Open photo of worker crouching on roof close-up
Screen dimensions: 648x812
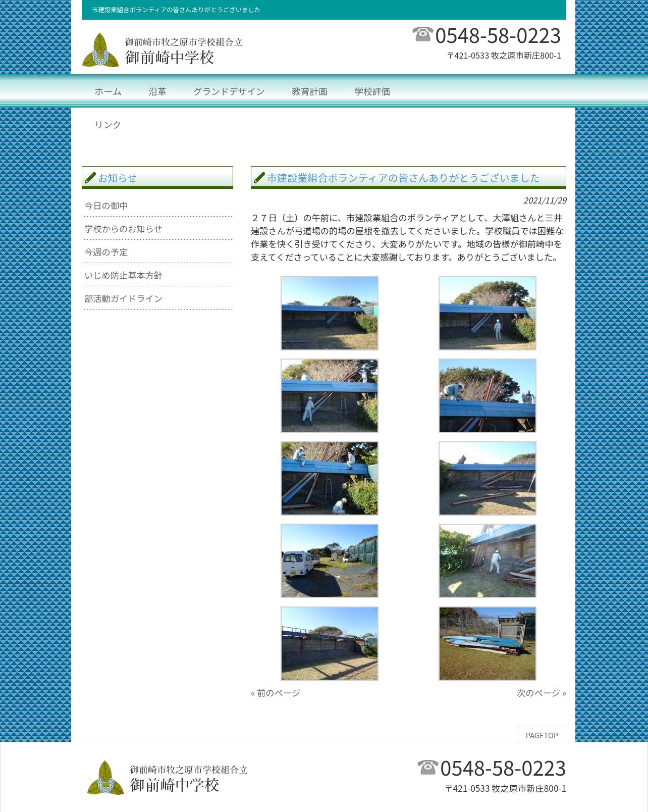click(488, 396)
